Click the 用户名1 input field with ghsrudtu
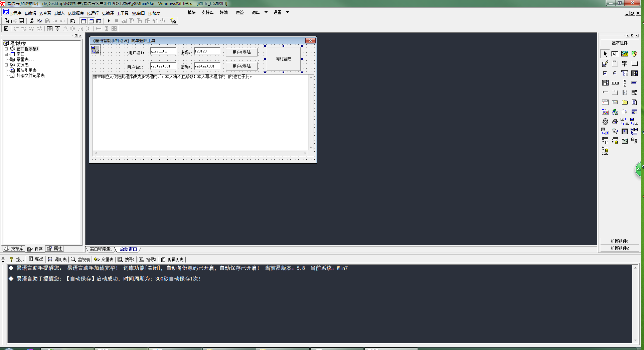This screenshot has height=350, width=644. (x=163, y=51)
